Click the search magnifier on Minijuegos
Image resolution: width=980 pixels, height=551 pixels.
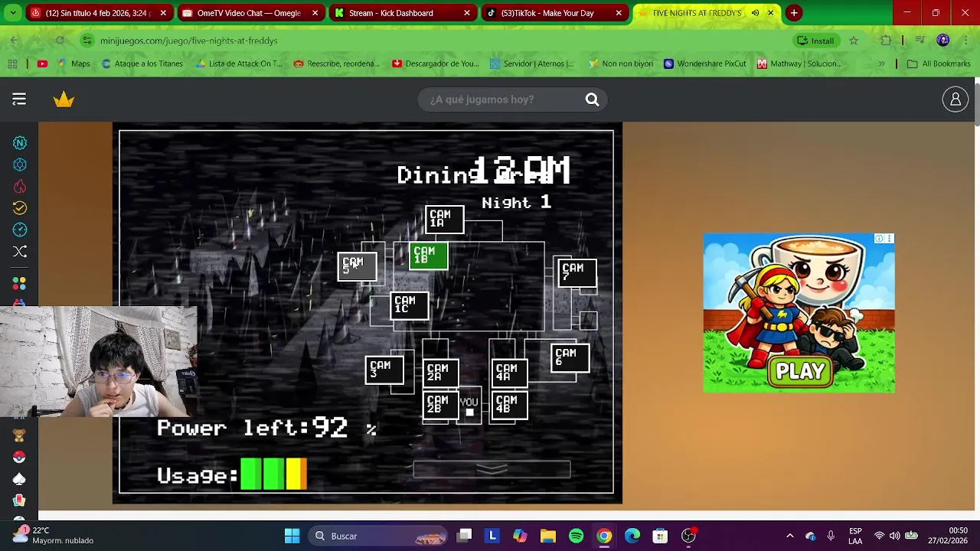[x=592, y=99]
